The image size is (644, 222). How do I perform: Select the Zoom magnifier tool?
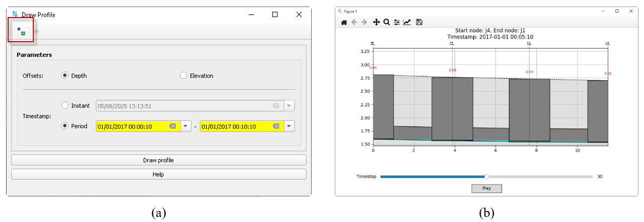(x=387, y=22)
